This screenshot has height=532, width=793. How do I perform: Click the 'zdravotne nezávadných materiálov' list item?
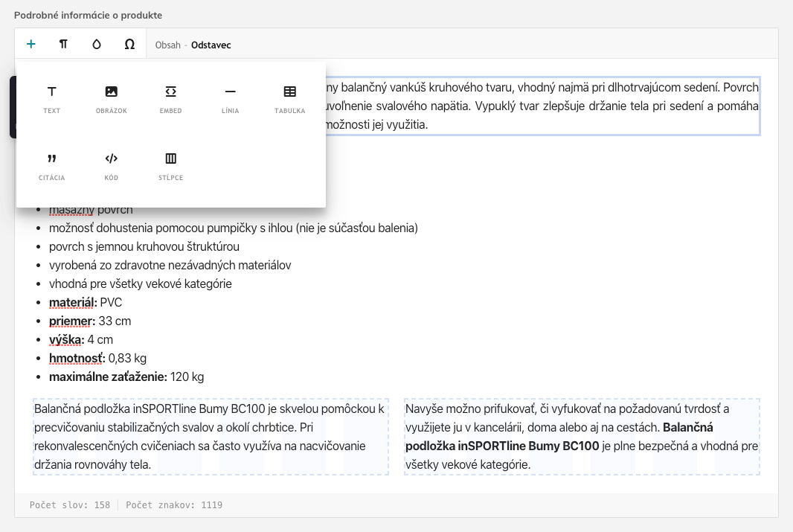point(170,266)
